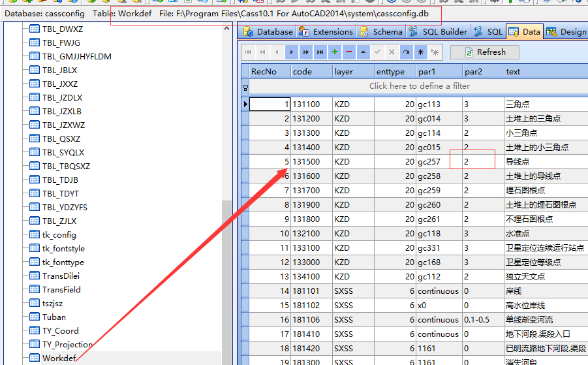
Task: Open the Database tab
Action: pyautogui.click(x=268, y=32)
